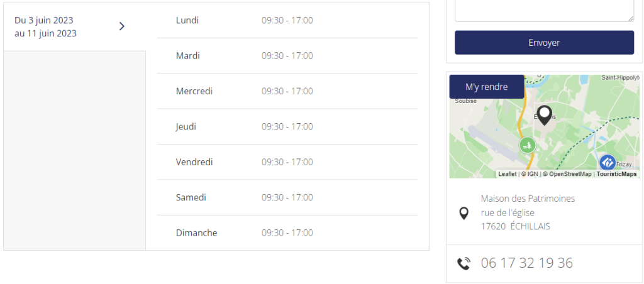The height and width of the screenshot is (284, 644).
Task: Click the phone icon beside the number
Action: [464, 263]
